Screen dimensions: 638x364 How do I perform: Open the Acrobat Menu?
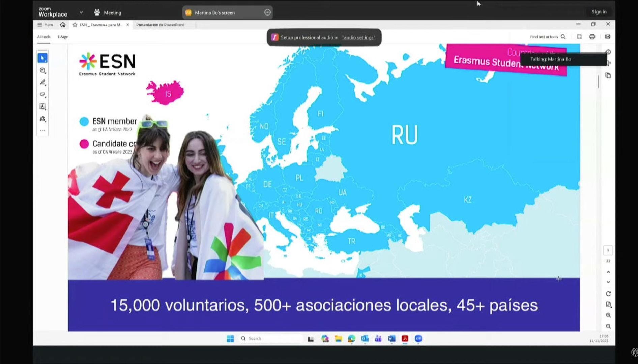click(45, 25)
